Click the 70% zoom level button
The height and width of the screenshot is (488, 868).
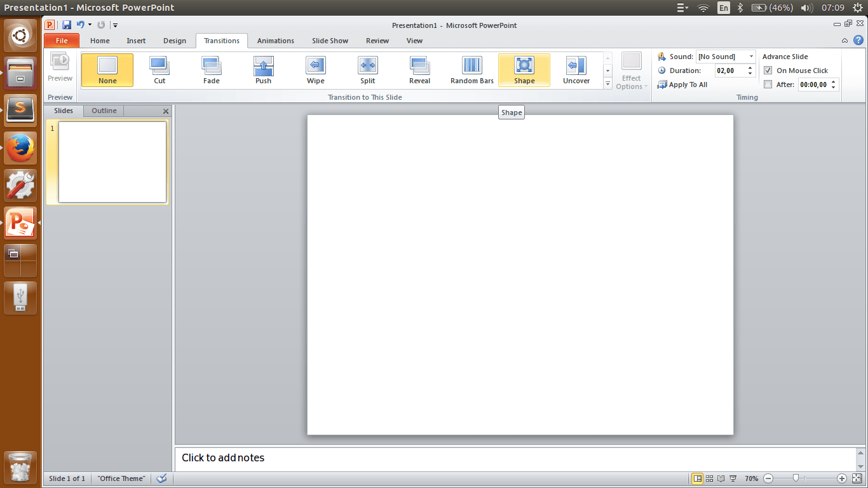click(752, 478)
